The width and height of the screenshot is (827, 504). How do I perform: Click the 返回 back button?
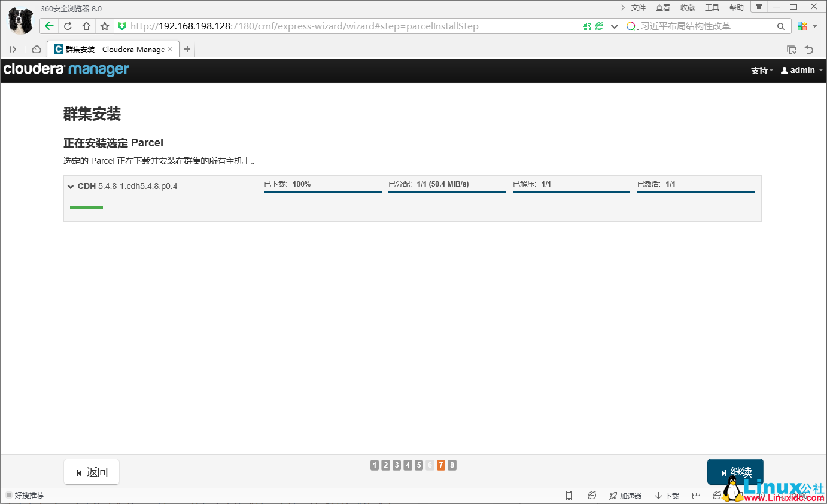pos(91,472)
